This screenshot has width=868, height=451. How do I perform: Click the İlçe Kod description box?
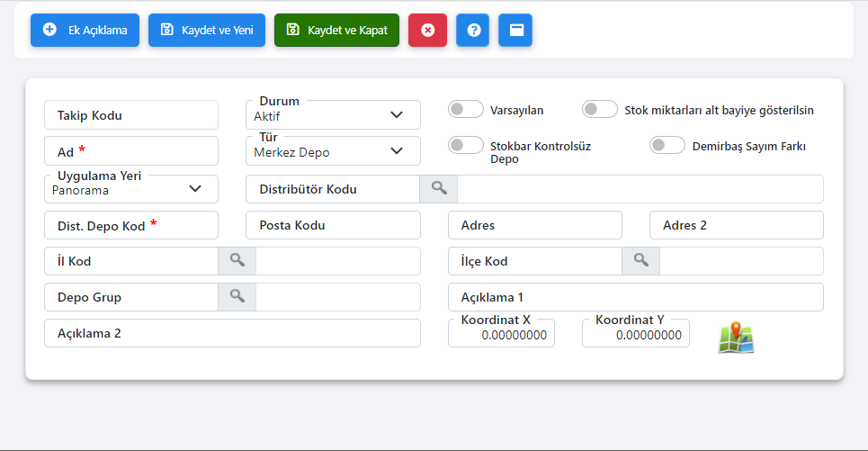[x=741, y=261]
